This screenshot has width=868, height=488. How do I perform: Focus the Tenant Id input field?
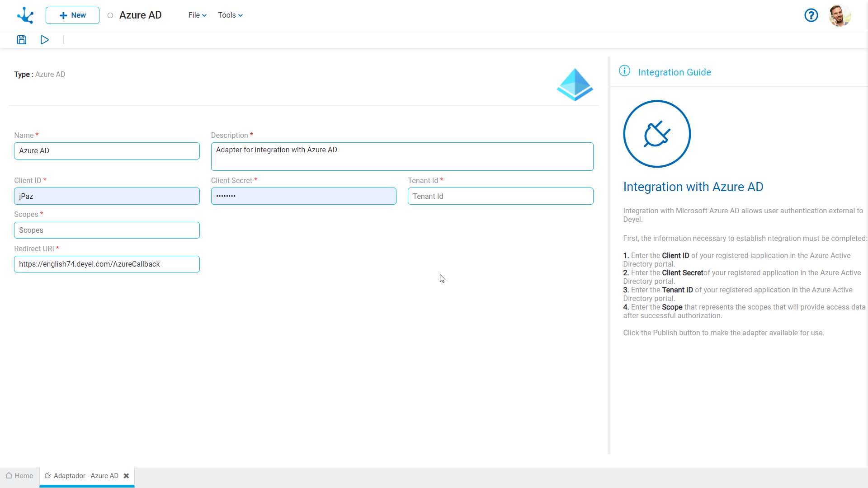500,196
